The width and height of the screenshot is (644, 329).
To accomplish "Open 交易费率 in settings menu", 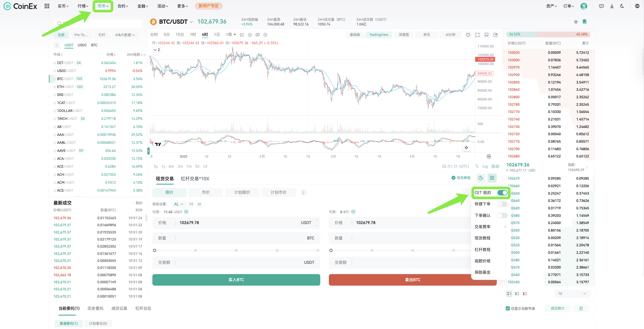I will pos(490,227).
